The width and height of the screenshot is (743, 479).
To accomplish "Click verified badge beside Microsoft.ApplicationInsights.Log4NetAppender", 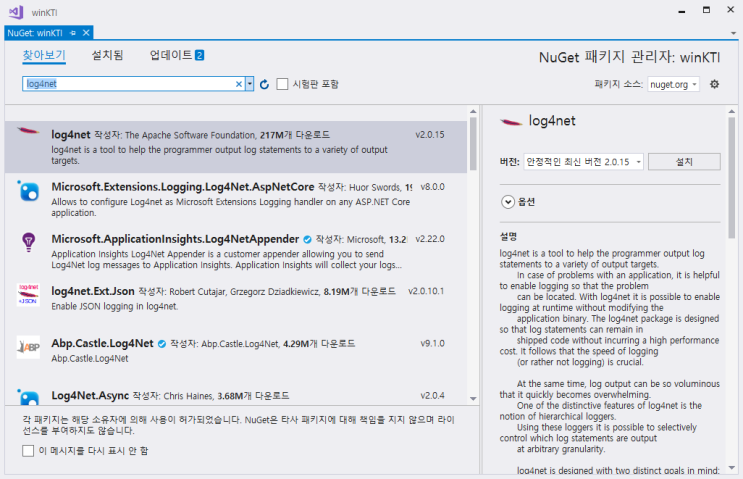I will 307,239.
